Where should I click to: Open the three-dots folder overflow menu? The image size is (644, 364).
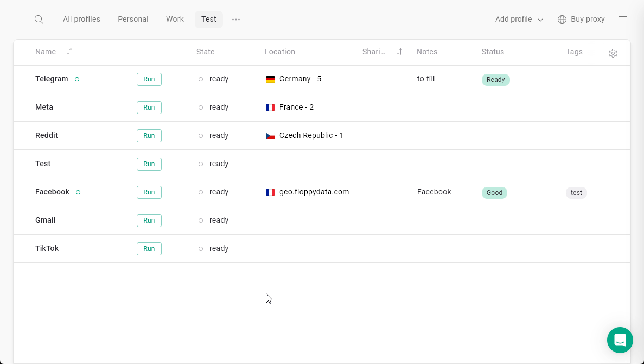pos(236,20)
